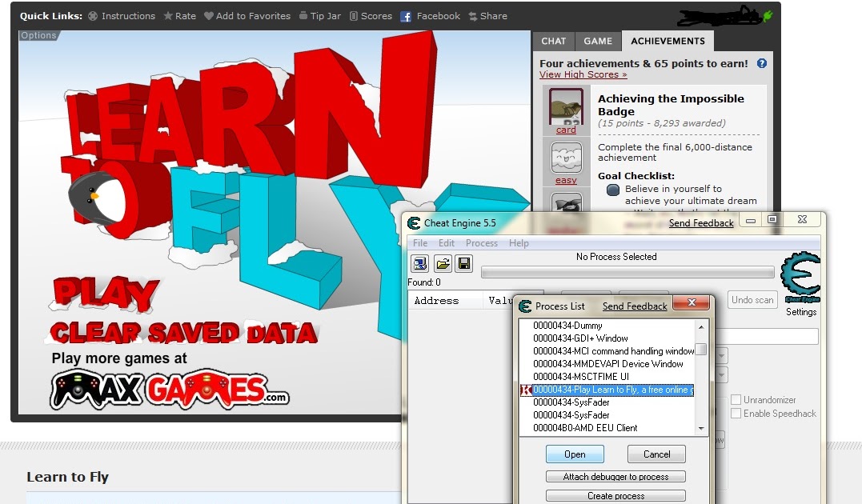The image size is (862, 504).
Task: Click the Address column header
Action: pyautogui.click(x=444, y=301)
